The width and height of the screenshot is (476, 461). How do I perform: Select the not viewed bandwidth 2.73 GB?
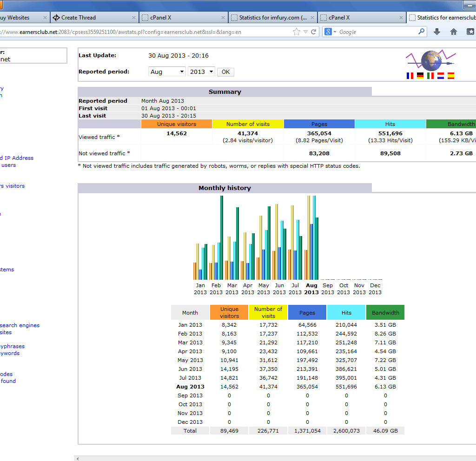click(x=462, y=153)
